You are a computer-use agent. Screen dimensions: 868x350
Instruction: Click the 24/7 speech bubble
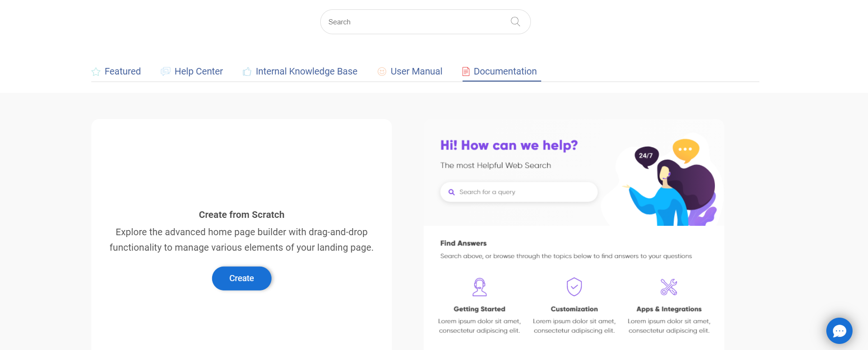click(646, 156)
